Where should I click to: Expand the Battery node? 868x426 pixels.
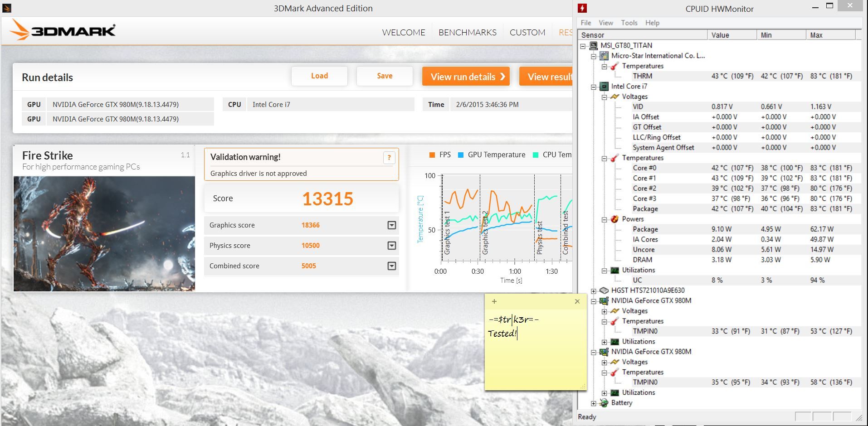(594, 403)
